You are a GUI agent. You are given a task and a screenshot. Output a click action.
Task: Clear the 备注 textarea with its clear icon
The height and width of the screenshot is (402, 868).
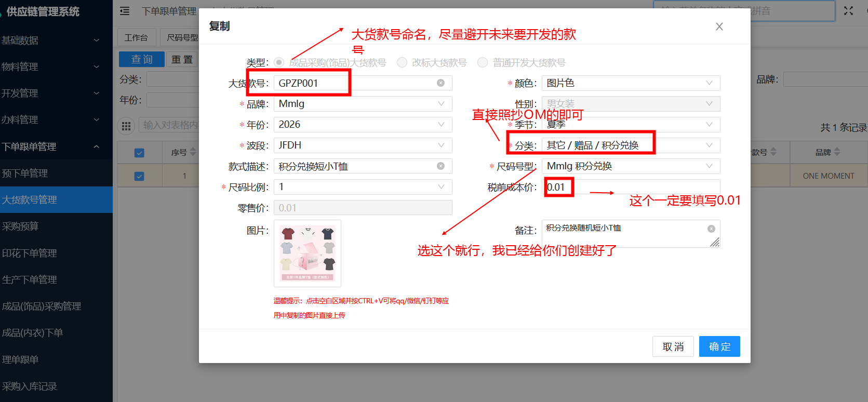711,229
